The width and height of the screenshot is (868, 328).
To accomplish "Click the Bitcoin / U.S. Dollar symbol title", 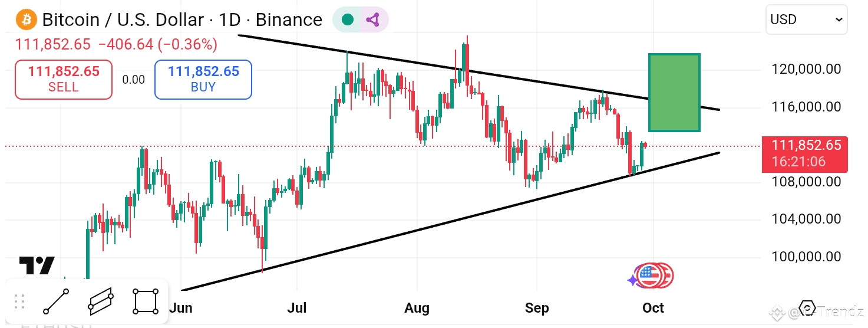I will coord(182,19).
